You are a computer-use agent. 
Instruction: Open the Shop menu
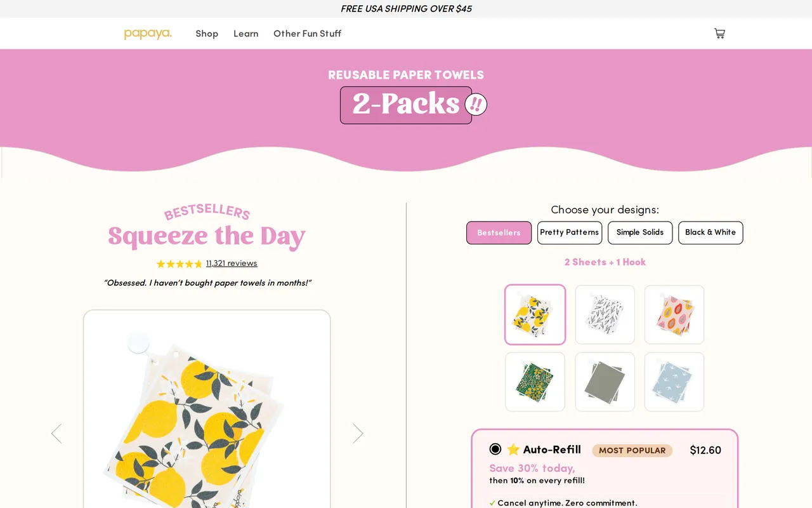tap(207, 34)
